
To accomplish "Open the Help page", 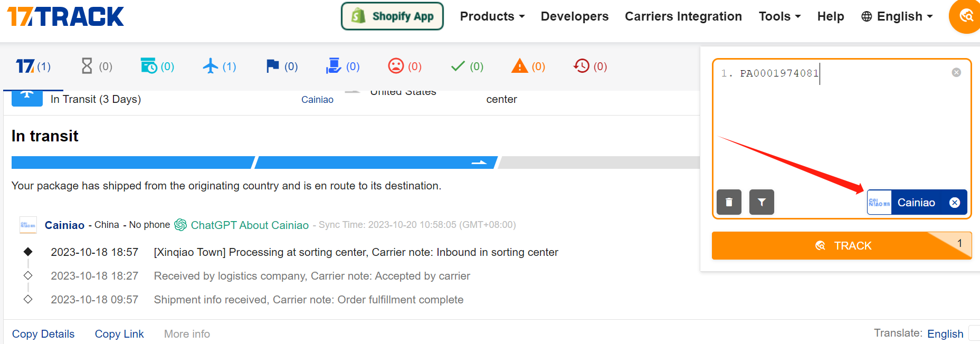I will click(831, 16).
